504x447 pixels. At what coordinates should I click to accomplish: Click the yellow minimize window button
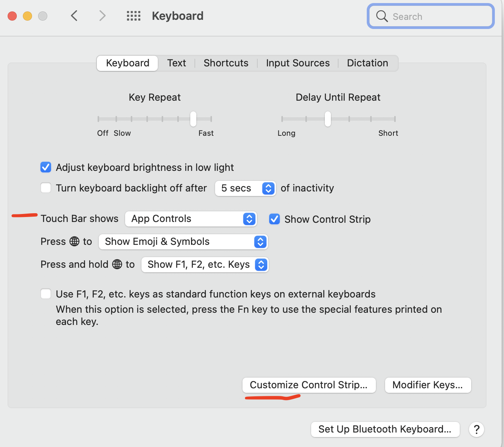point(27,16)
